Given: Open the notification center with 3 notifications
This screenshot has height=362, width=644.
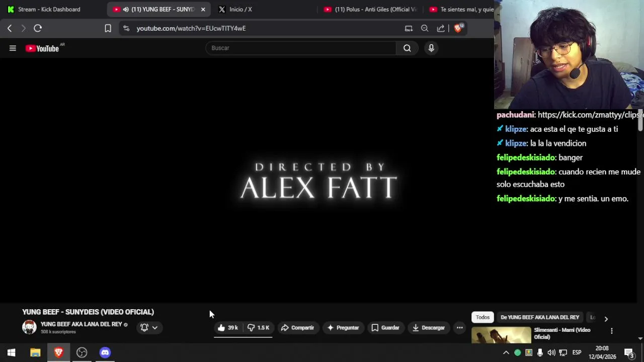Looking at the screenshot, I should point(629,352).
